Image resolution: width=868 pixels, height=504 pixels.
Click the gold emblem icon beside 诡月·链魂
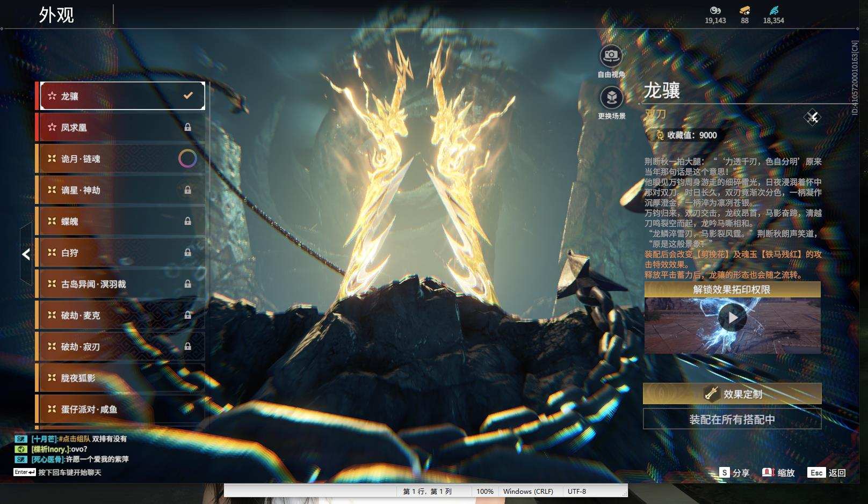click(52, 158)
